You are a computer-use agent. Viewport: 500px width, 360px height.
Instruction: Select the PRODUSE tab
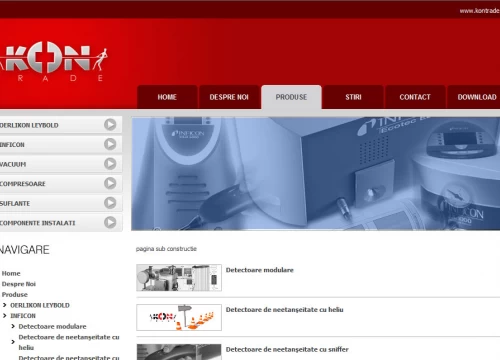tap(291, 97)
